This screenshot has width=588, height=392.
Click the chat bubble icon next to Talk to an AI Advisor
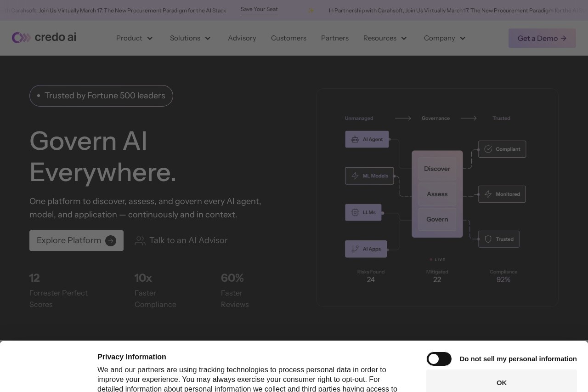click(140, 240)
